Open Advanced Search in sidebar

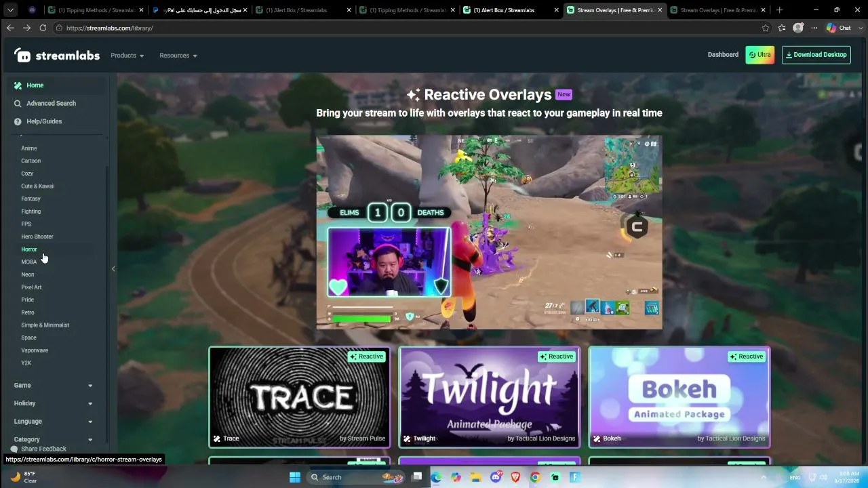click(x=45, y=103)
